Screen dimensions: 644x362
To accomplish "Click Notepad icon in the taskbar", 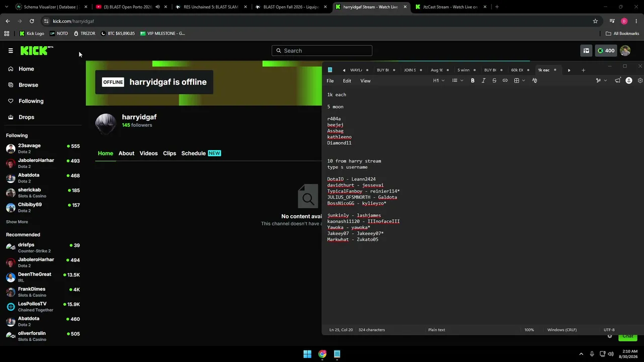I will 337,354.
